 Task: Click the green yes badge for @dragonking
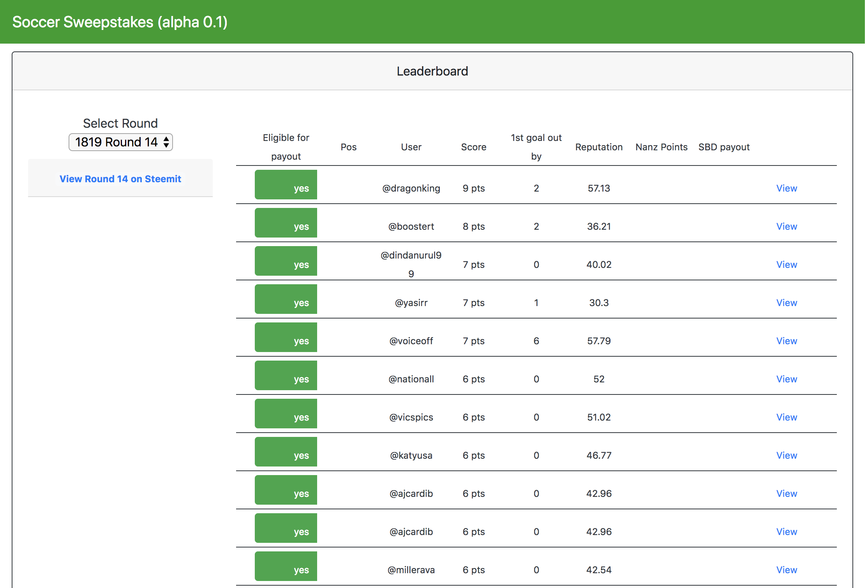(x=286, y=185)
